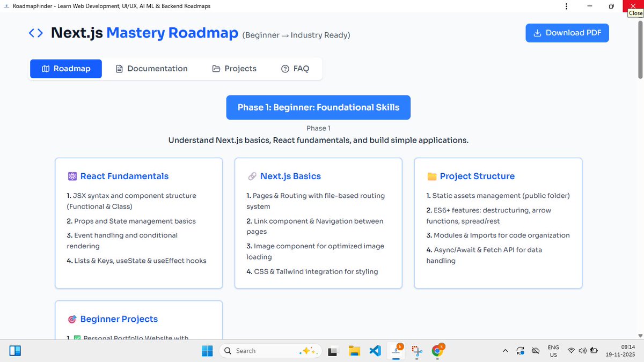Screen dimensions: 644x362
Task: Show hidden system tray icons
Action: 505,351
